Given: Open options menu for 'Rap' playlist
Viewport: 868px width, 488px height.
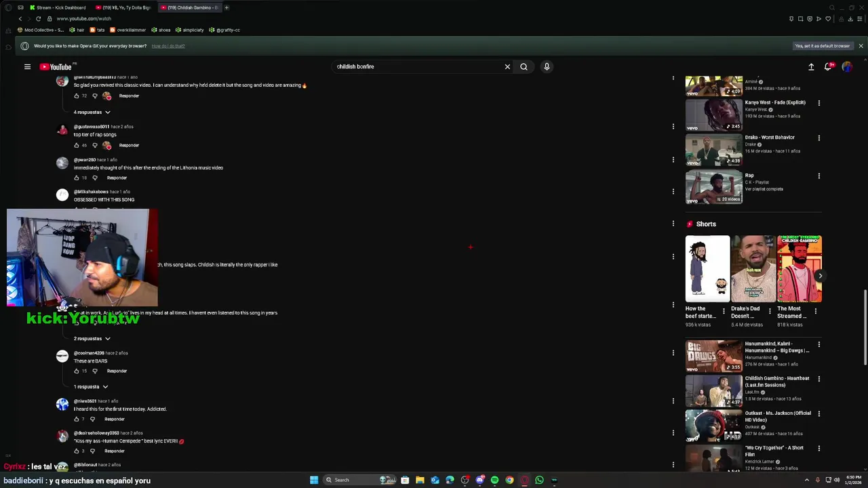Looking at the screenshot, I should (x=818, y=176).
